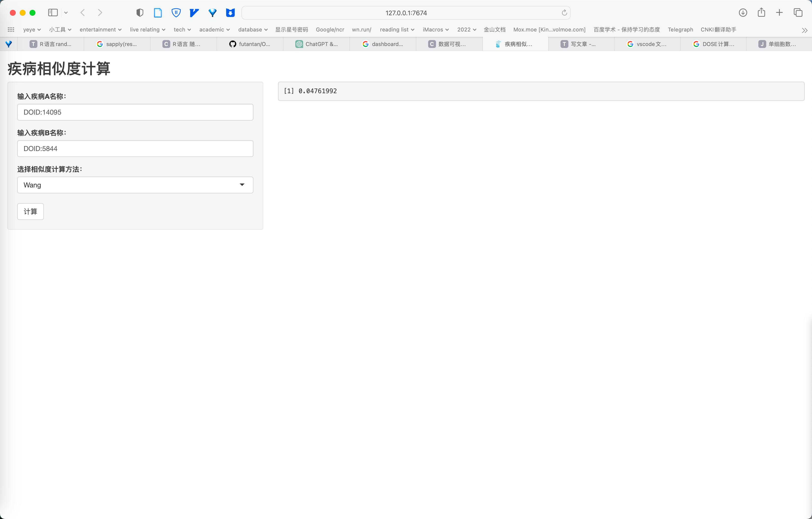
Task: Expand the 小工具 bookmarks folder
Action: click(60, 30)
